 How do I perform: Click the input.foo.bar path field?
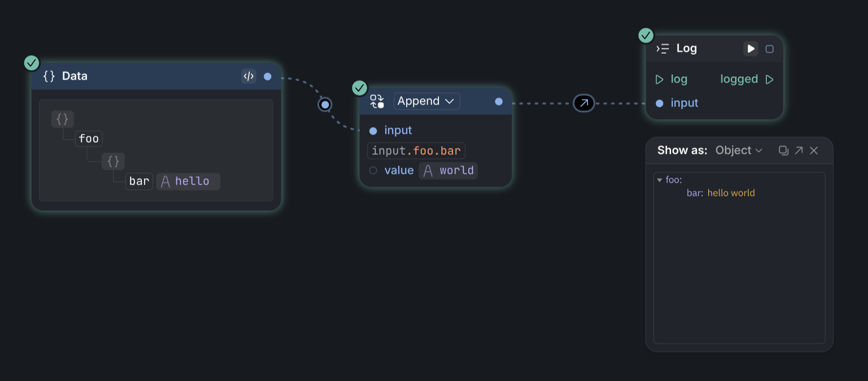416,150
